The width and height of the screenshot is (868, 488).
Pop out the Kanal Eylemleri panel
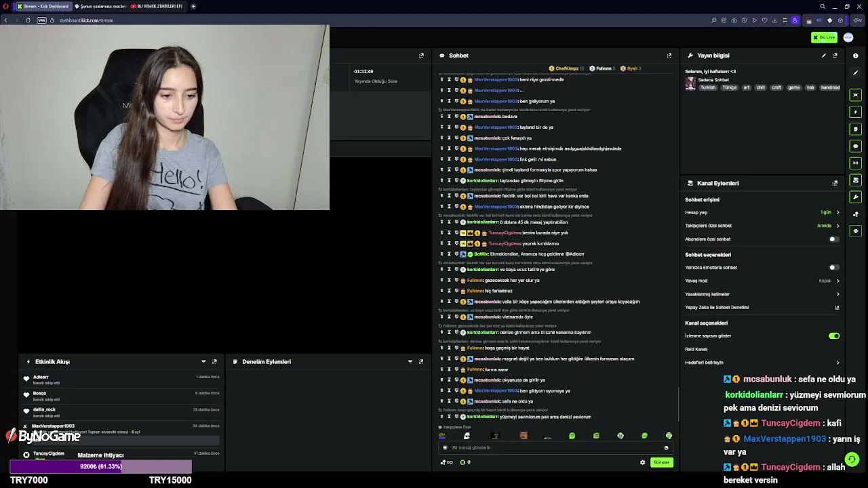(835, 183)
